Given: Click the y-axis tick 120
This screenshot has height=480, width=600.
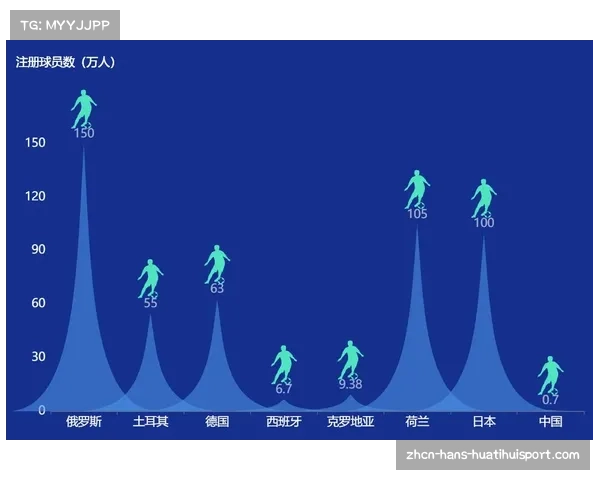Looking at the screenshot, I should tap(35, 196).
